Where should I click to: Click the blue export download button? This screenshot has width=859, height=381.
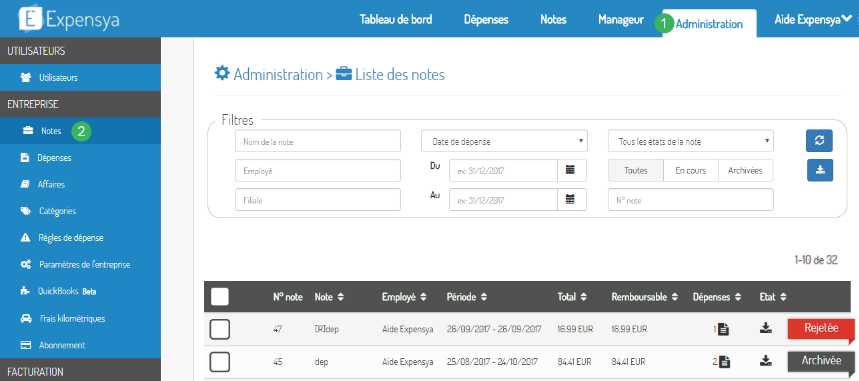click(820, 170)
